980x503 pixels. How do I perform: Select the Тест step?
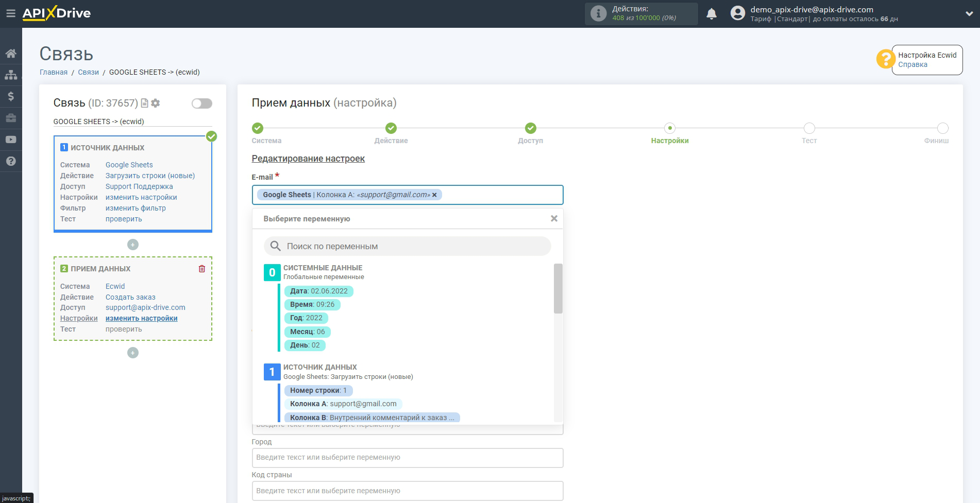click(x=809, y=128)
